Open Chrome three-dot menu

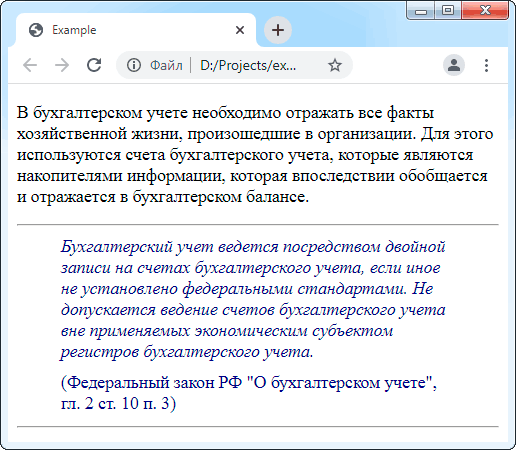[486, 65]
